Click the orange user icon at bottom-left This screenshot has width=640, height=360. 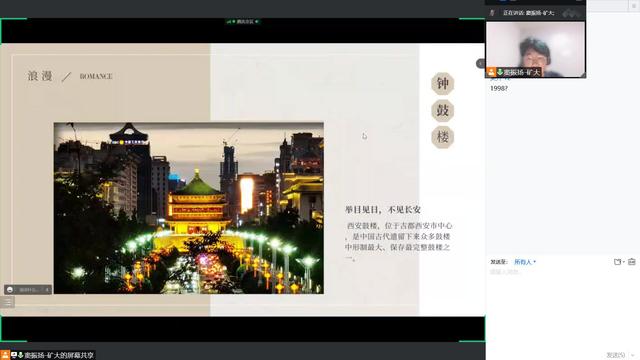coord(5,355)
